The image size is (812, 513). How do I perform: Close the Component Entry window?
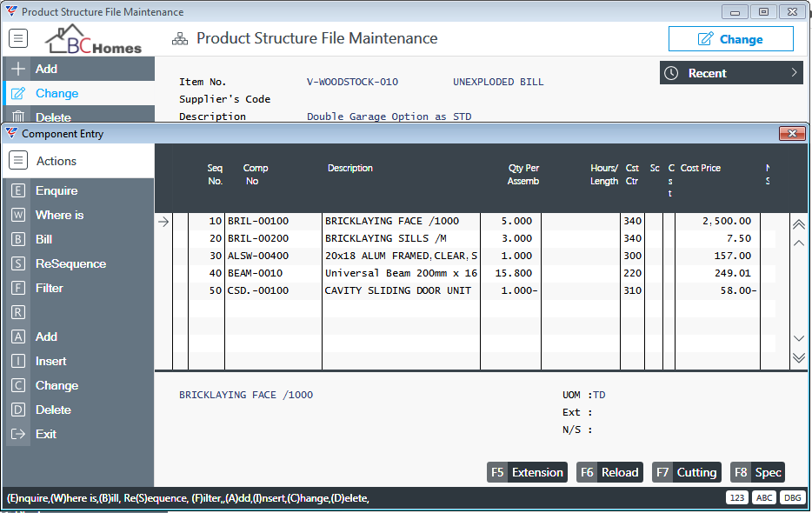point(792,134)
